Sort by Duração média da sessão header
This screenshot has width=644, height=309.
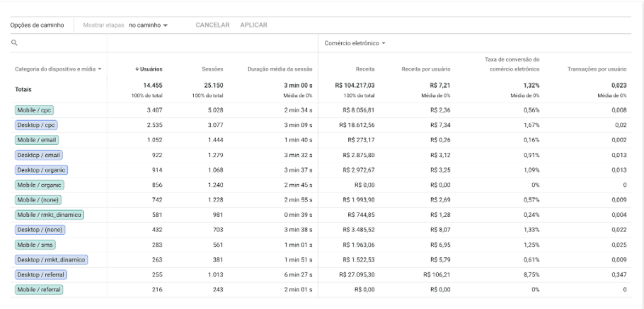[x=280, y=69]
